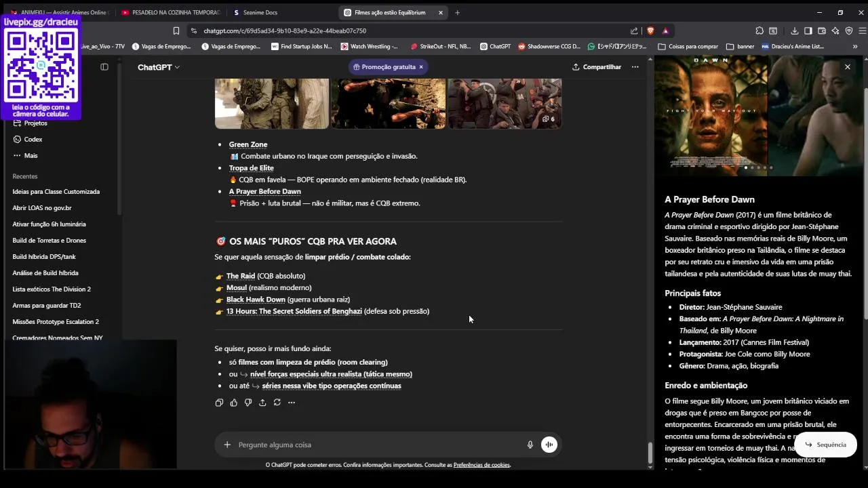Close the 'Filmes ação estilo Equilibrium' tab
The image size is (868, 488).
441,12
